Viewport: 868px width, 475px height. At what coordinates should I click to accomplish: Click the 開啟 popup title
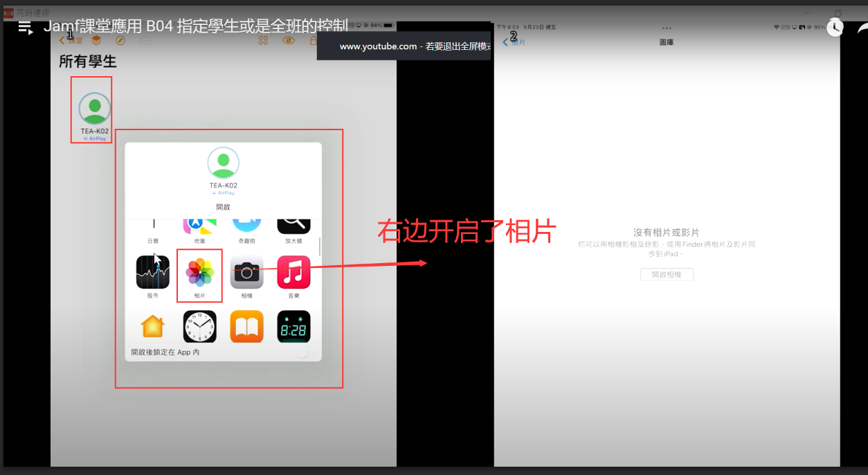[x=223, y=207]
